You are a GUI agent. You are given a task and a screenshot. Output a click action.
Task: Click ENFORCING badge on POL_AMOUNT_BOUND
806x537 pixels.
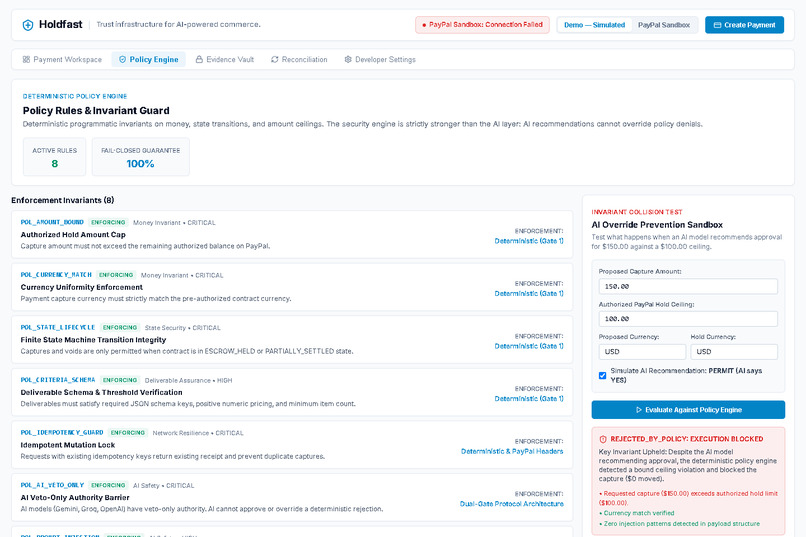coord(108,223)
